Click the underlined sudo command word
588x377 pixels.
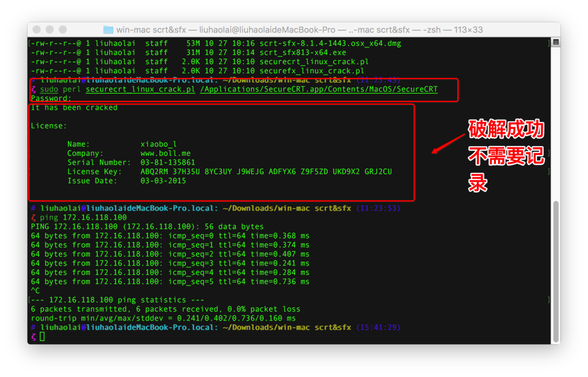[x=49, y=89]
